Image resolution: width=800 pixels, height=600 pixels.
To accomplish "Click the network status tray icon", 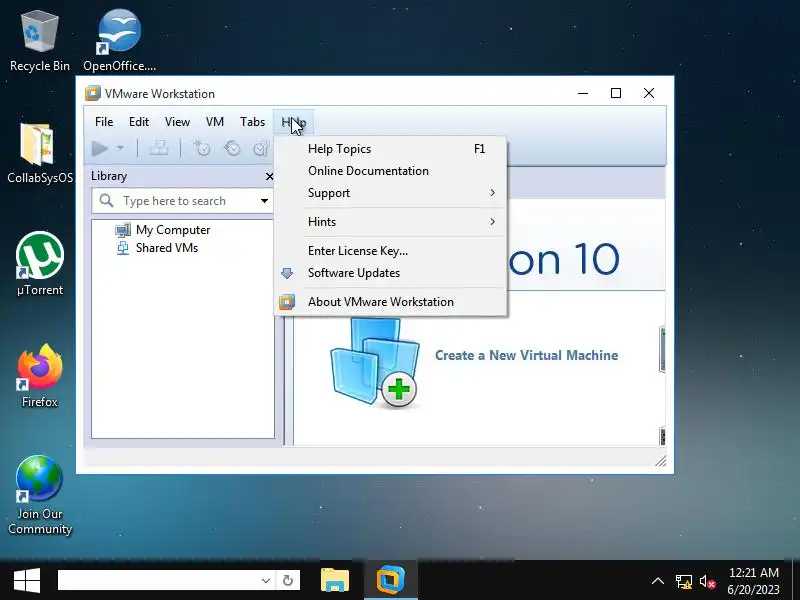I will click(x=684, y=581).
